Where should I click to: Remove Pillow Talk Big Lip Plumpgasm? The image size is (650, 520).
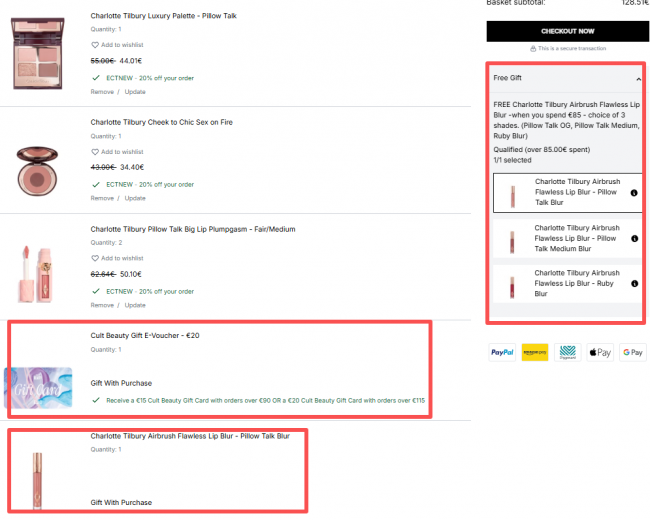(102, 305)
